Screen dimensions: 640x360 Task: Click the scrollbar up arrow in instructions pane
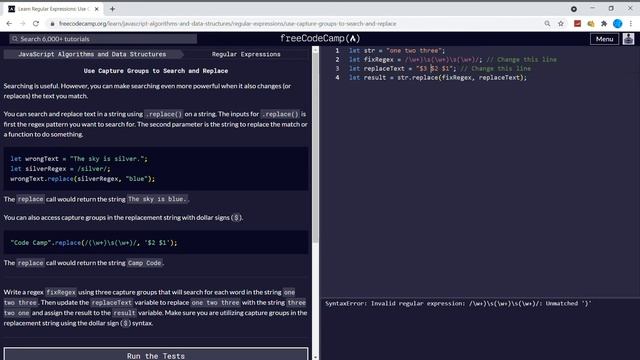(315, 49)
